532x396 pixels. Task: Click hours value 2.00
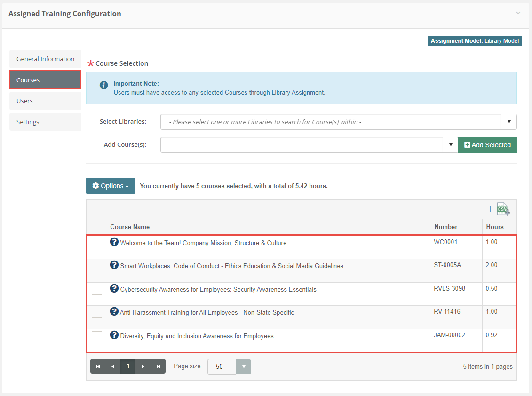(x=491, y=265)
